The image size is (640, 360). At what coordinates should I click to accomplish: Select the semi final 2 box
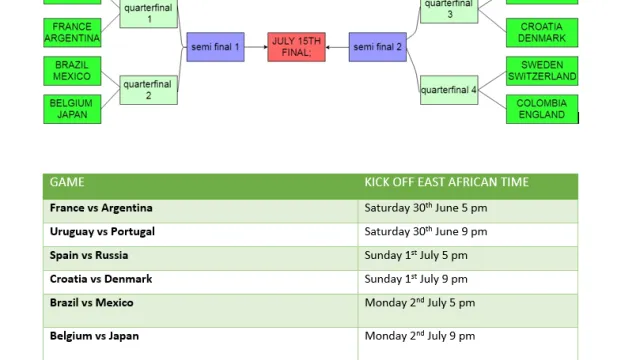point(378,47)
